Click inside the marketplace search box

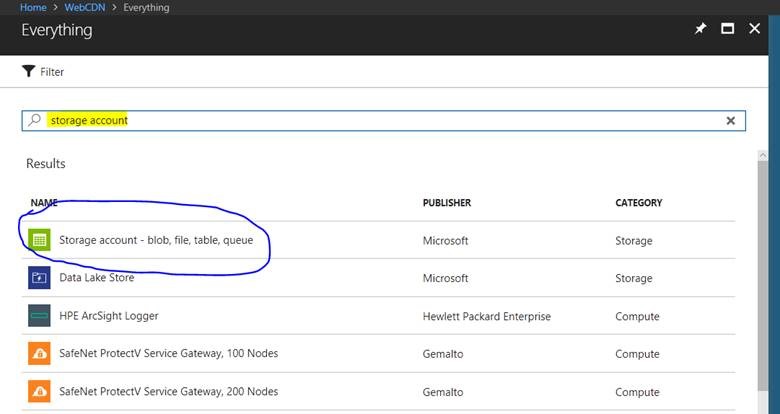(384, 120)
